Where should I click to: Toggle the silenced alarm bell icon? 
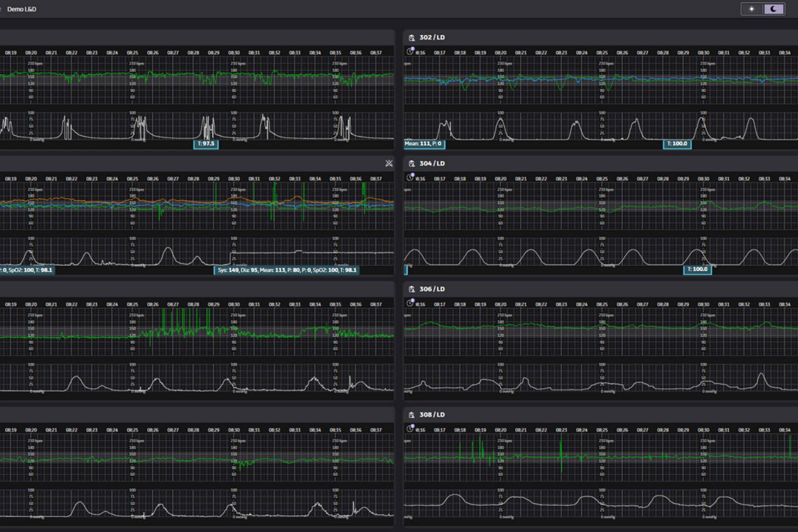point(389,164)
